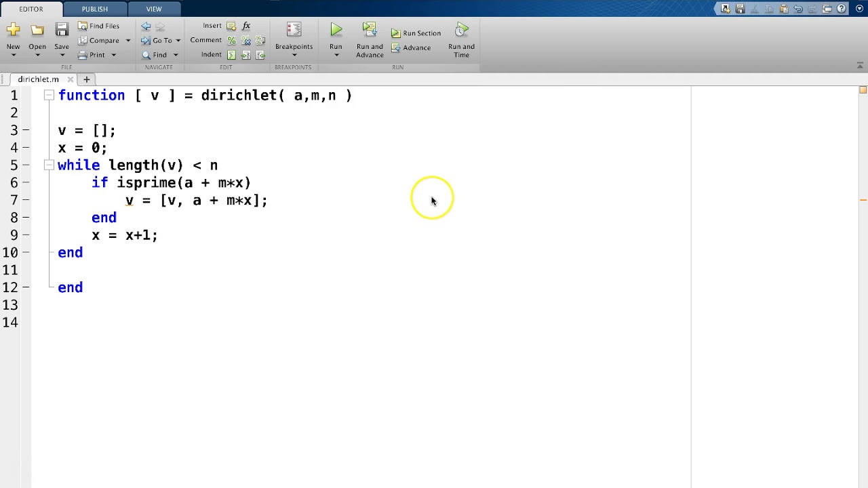
Task: Open the Compare dropdown arrow
Action: click(127, 41)
